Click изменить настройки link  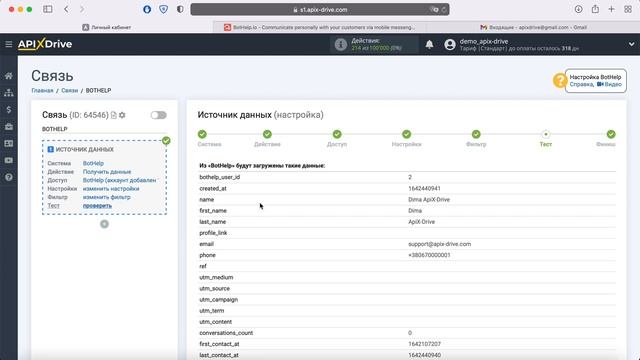(x=111, y=189)
